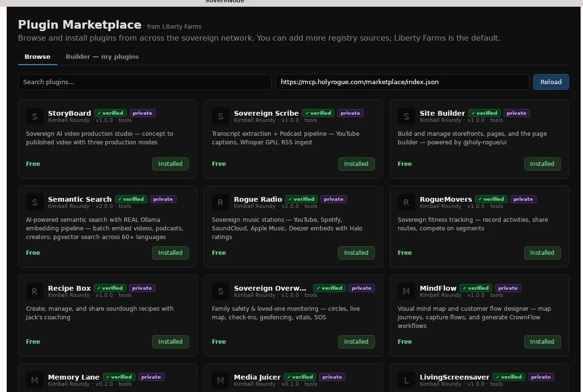The height and width of the screenshot is (392, 583).
Task: Click the Reload button
Action: coord(551,82)
